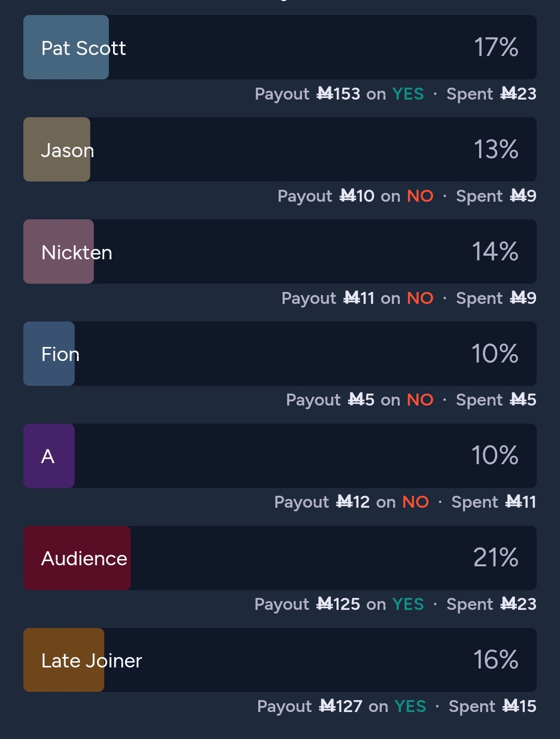Pick the Fion answer option
Screen dimensions: 560x739
(280, 354)
